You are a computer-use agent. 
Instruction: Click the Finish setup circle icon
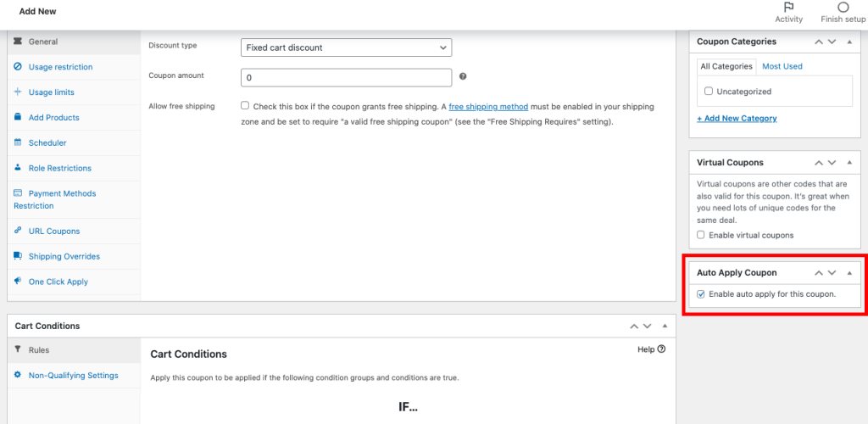click(843, 7)
